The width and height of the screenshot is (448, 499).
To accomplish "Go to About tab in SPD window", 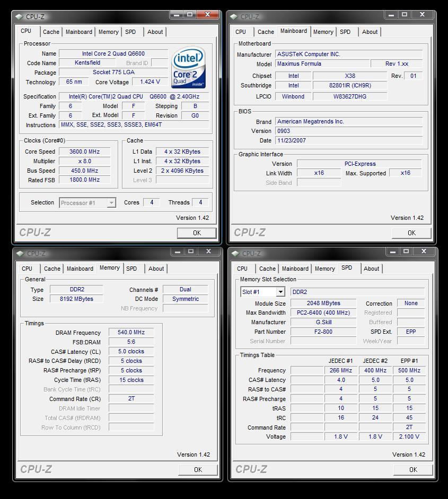I will pos(371,269).
